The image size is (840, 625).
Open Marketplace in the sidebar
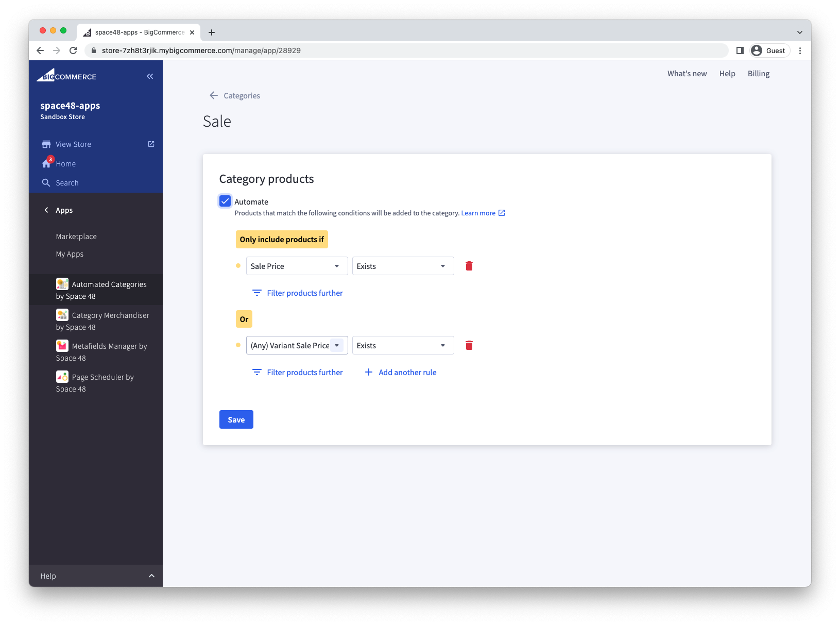(x=76, y=237)
